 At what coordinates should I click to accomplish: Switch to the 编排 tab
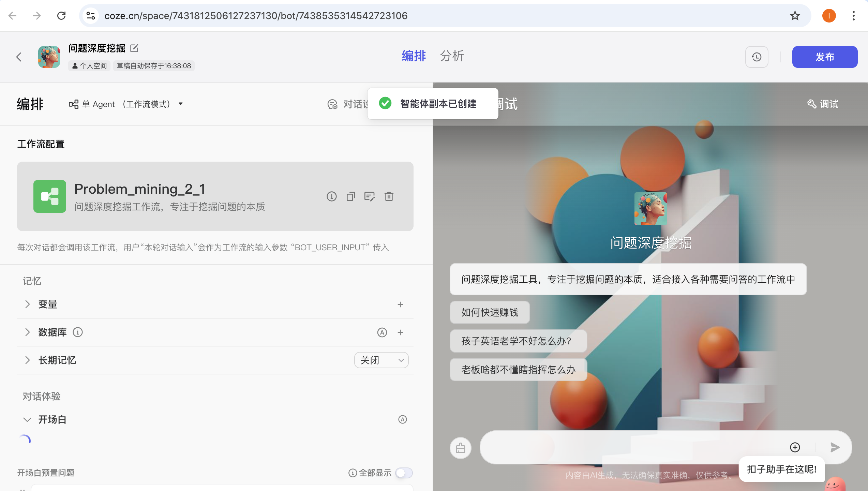[414, 56]
